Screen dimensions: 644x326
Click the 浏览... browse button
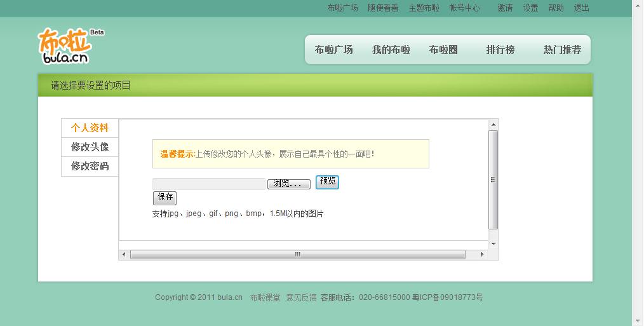point(289,184)
